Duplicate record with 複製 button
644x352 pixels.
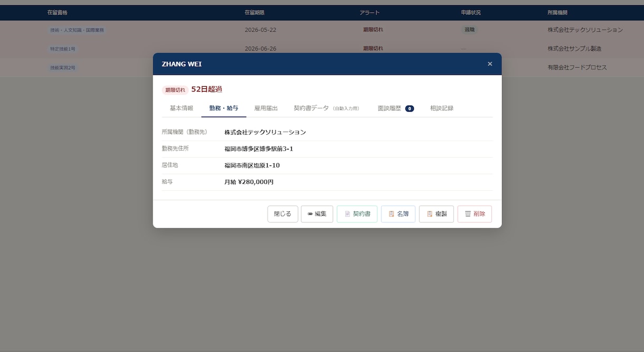[x=437, y=214]
